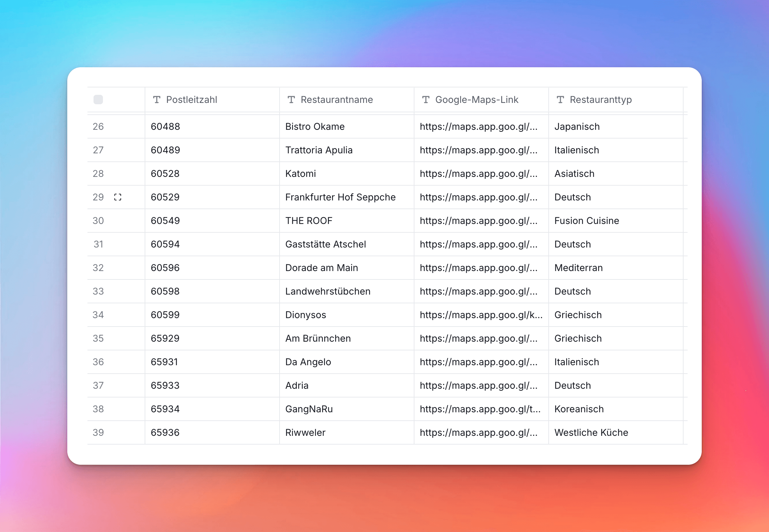Select the cell 'Frankfurter Hof Seppche'
The height and width of the screenshot is (532, 769).
(347, 197)
